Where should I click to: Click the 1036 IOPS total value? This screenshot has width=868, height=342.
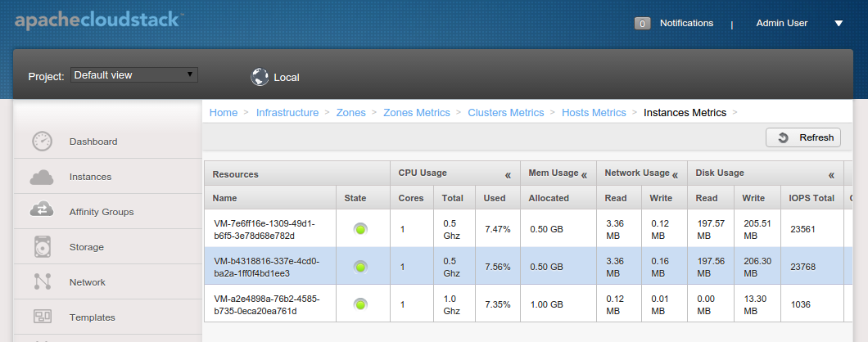[800, 304]
